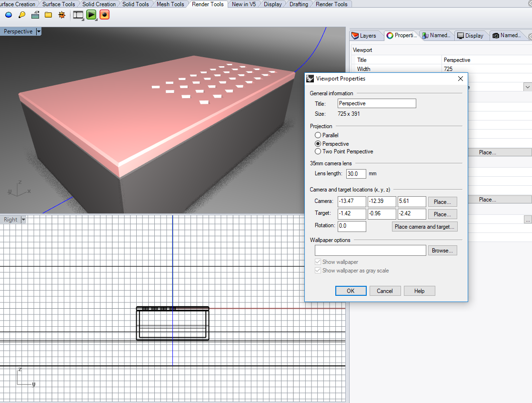Open the panel gear options icon
The image size is (532, 403).
tap(530, 36)
